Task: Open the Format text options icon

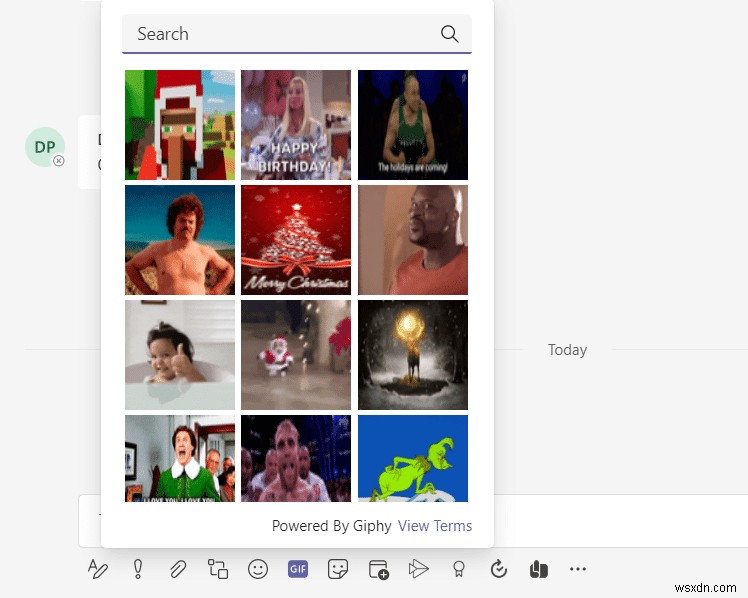Action: 98,569
